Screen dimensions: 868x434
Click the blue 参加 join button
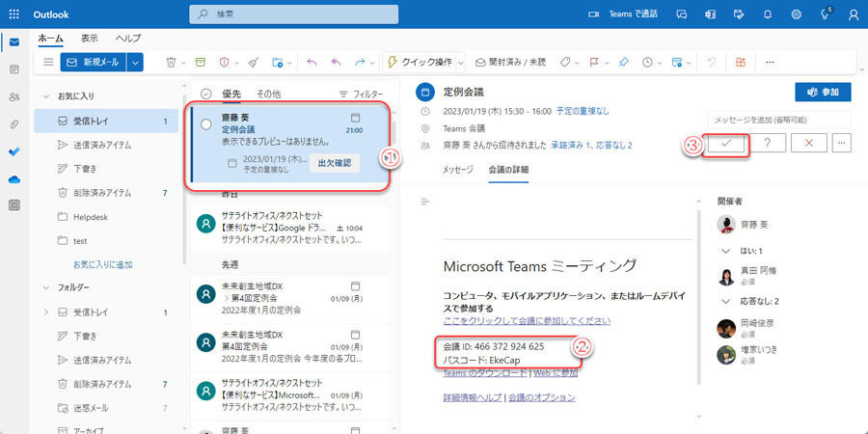(823, 92)
